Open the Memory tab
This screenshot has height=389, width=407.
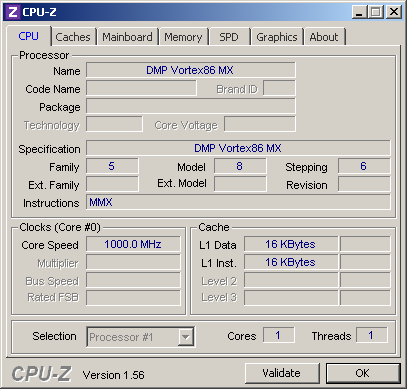tap(183, 37)
